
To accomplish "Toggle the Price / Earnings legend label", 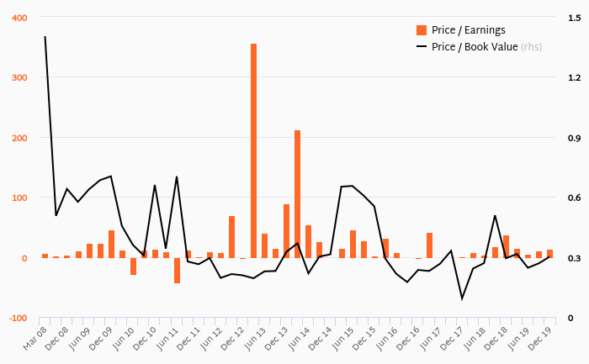I will (x=468, y=30).
